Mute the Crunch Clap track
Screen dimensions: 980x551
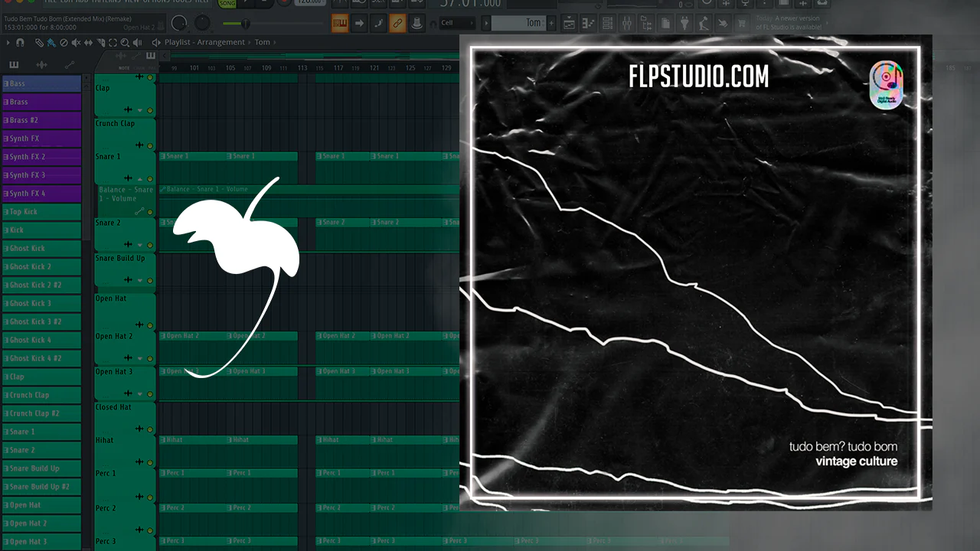[x=149, y=144]
